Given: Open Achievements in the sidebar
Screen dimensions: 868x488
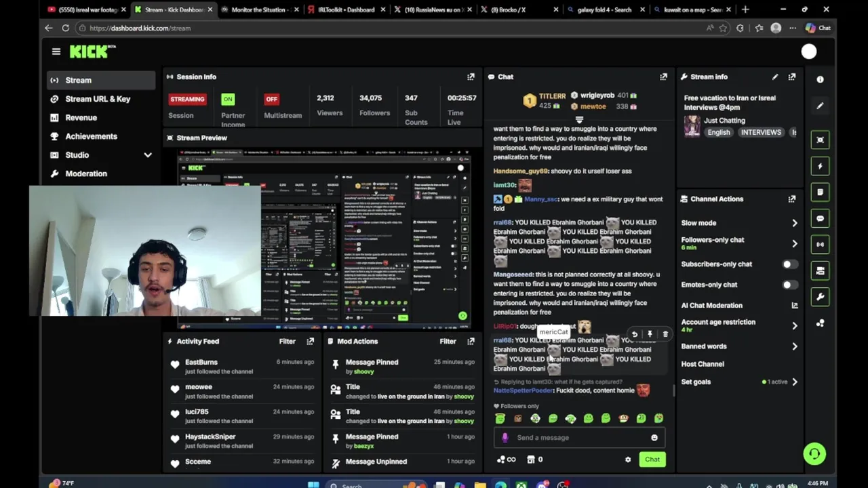Looking at the screenshot, I should pyautogui.click(x=100, y=136).
